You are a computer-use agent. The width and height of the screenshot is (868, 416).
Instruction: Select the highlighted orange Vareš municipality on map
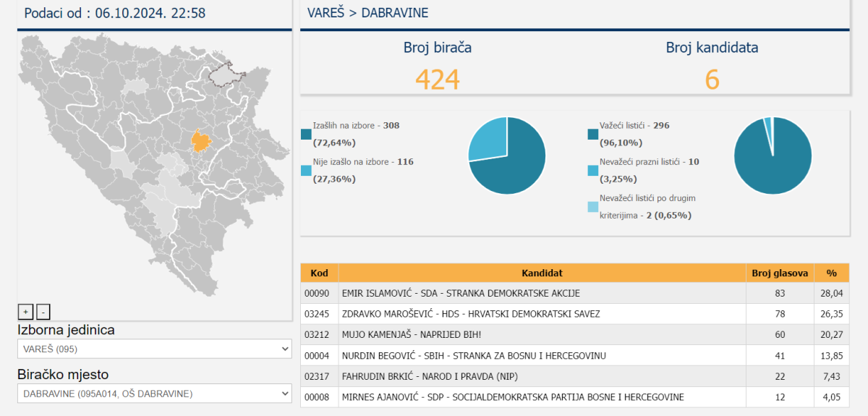click(x=201, y=140)
